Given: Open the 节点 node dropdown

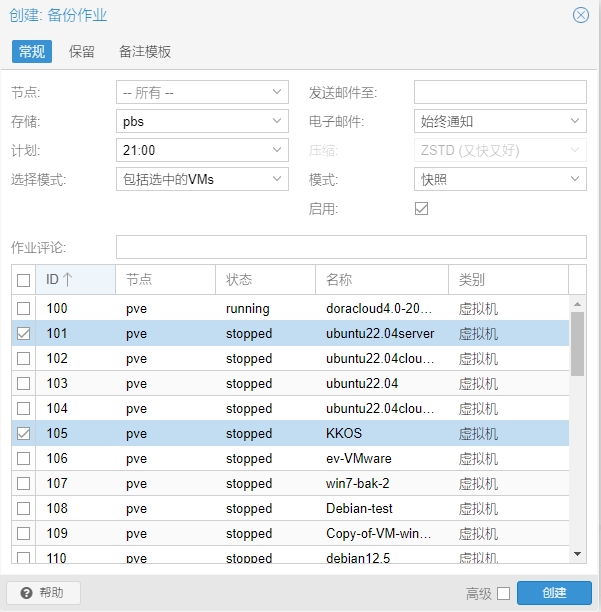Looking at the screenshot, I should [x=277, y=93].
